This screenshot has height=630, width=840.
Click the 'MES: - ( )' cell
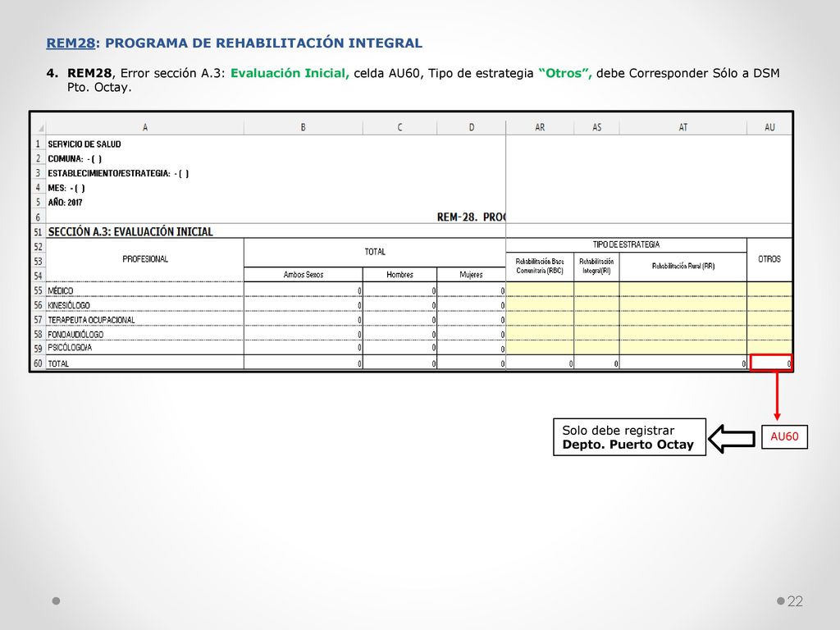pyautogui.click(x=66, y=188)
